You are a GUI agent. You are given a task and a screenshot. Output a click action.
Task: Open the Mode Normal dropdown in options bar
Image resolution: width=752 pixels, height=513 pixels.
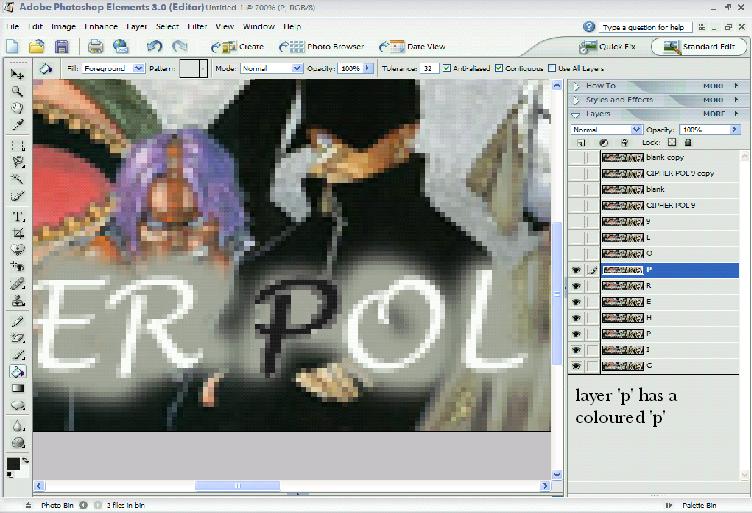(x=297, y=68)
